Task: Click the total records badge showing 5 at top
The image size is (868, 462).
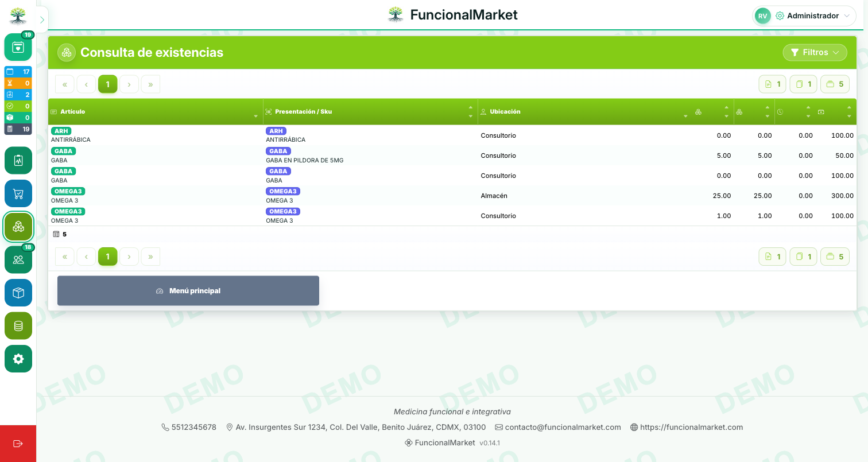Action: [835, 84]
